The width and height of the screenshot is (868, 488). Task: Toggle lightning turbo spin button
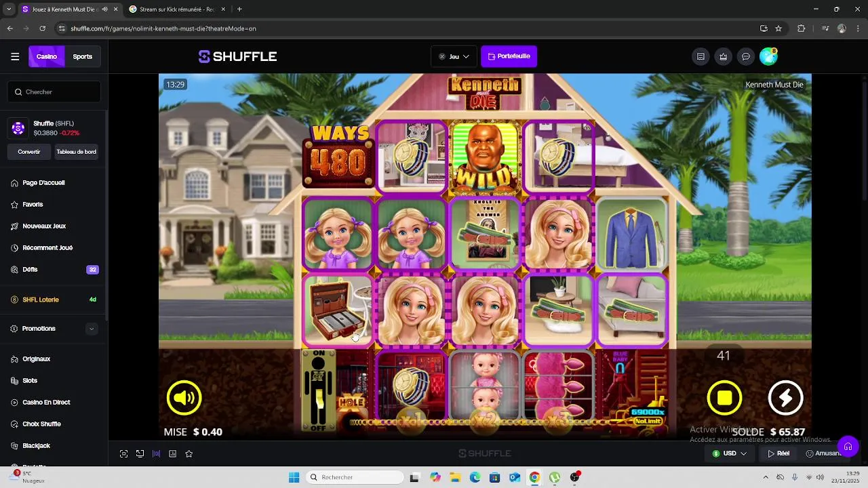pos(785,398)
